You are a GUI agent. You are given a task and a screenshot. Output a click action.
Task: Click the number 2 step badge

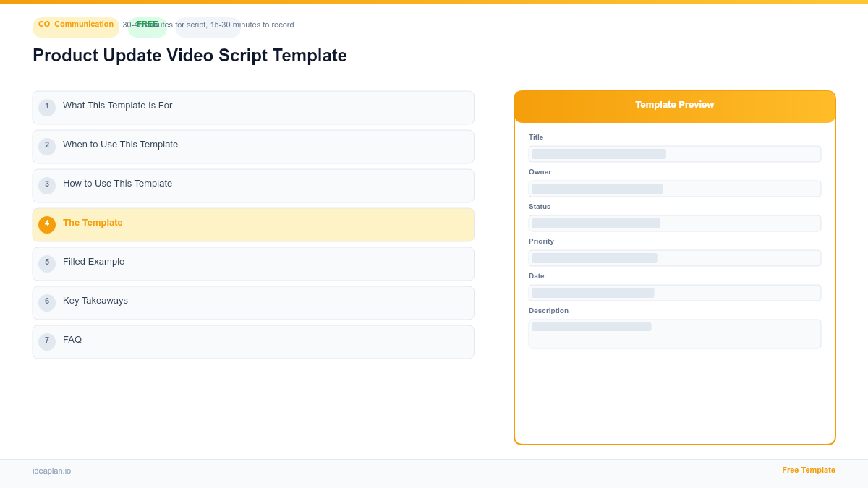47,146
